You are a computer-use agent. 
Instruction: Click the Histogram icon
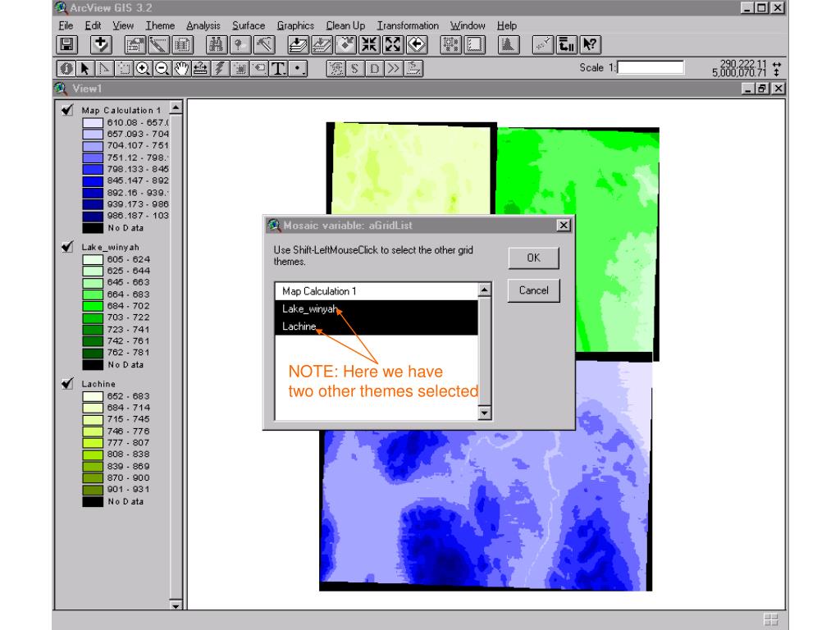pos(508,44)
